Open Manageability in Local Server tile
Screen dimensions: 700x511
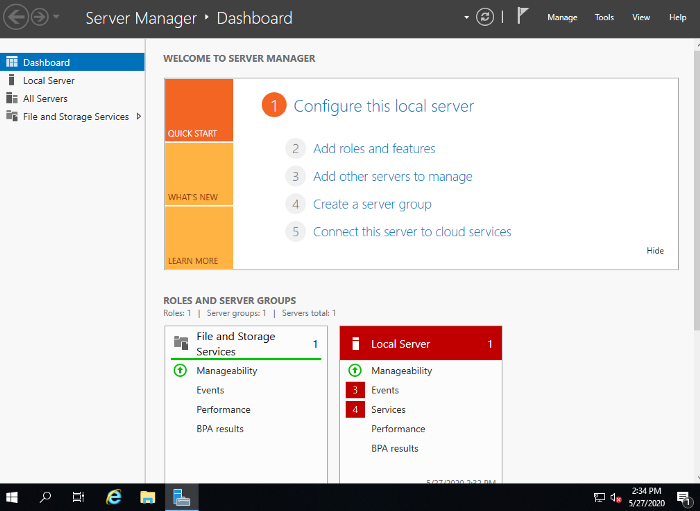click(402, 370)
